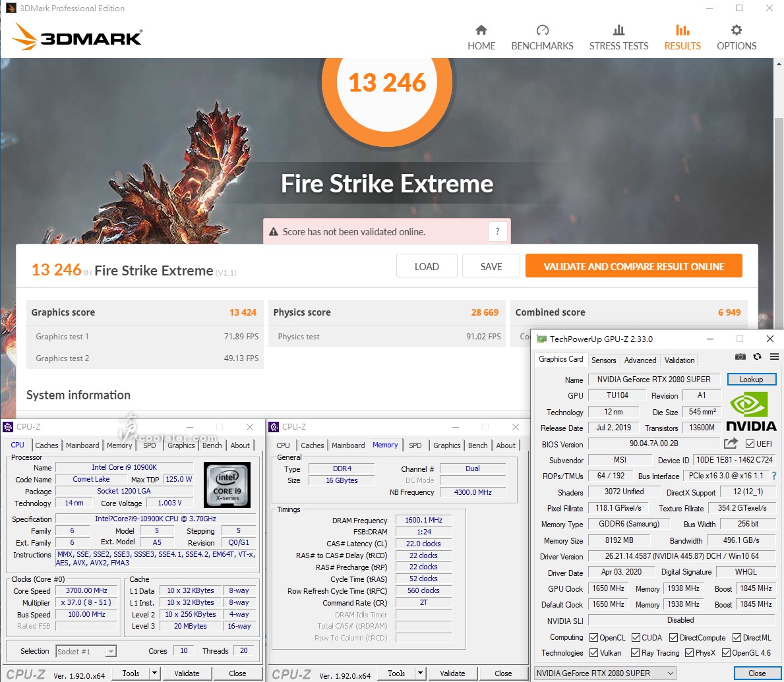Image resolution: width=784 pixels, height=682 pixels.
Task: Toggle the PhysX checkbox
Action: 689,653
